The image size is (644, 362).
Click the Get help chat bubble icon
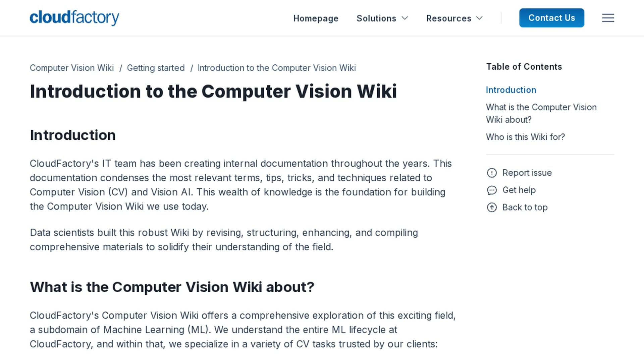tap(492, 190)
